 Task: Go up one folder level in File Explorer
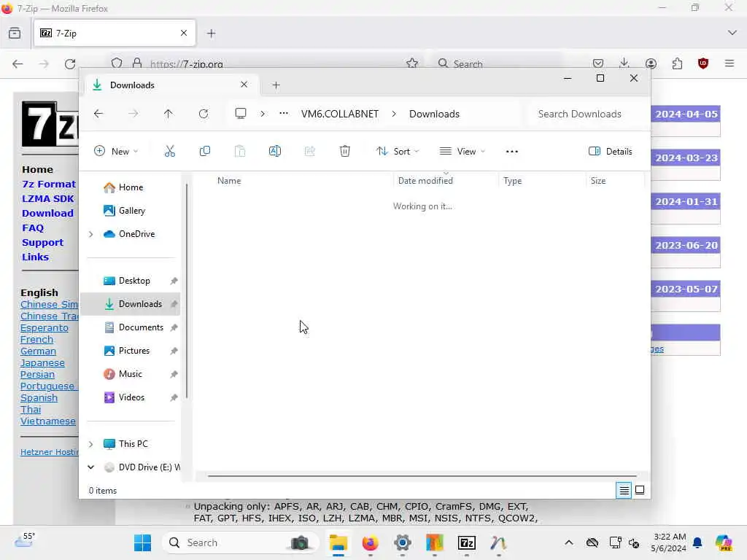tap(169, 114)
